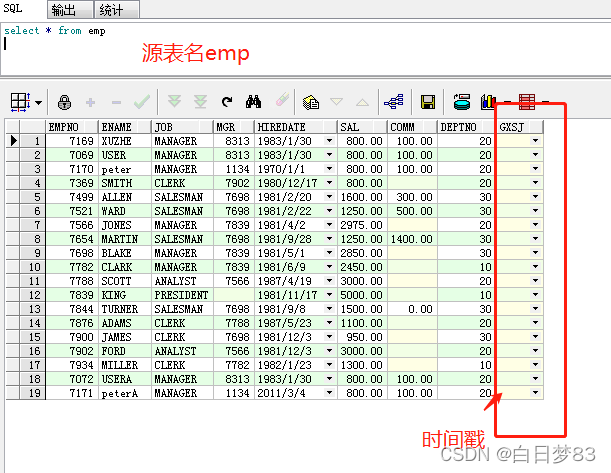Click the query by example icon
This screenshot has height=473, width=611.
point(311,102)
